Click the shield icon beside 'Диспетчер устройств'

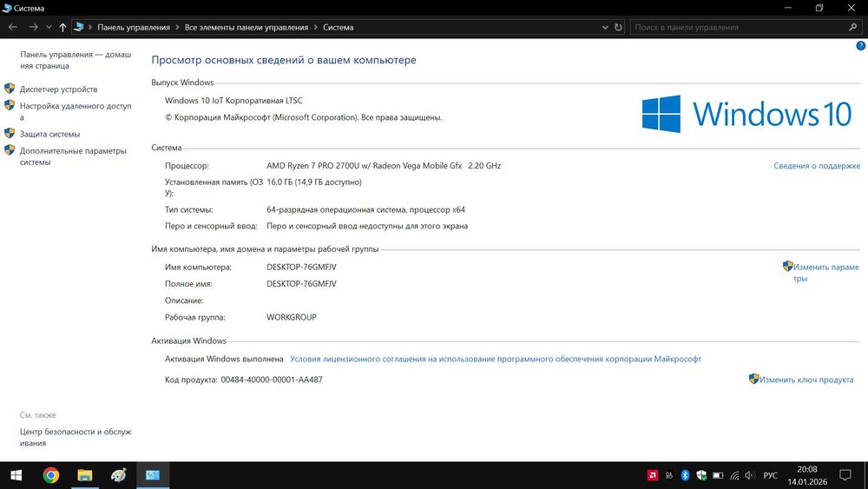[x=10, y=89]
